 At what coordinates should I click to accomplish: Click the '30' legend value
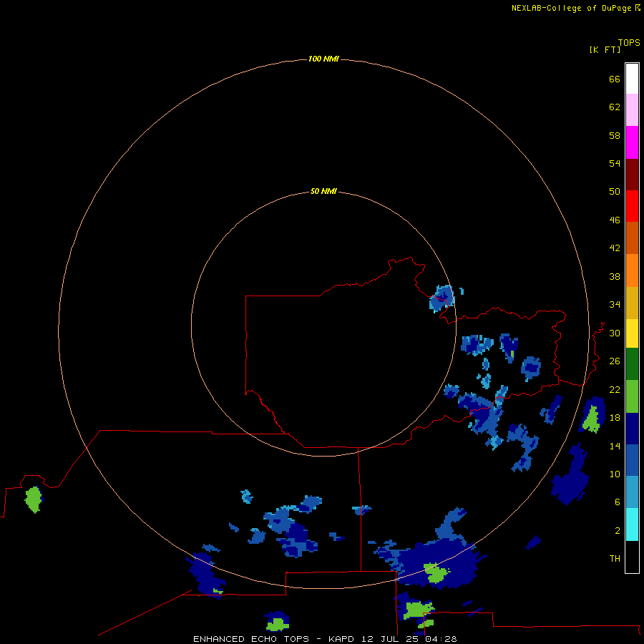click(615, 333)
